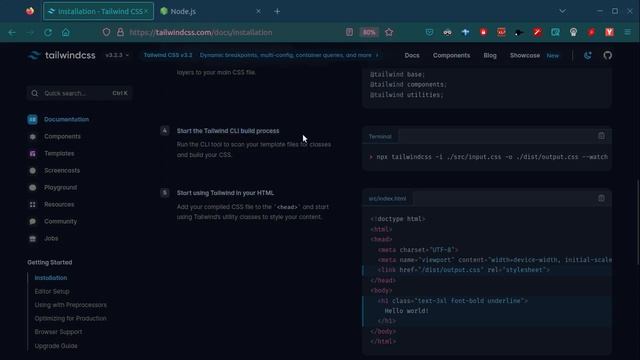640x360 pixels.
Task: Focus the Quick search field
Action: [x=79, y=93]
